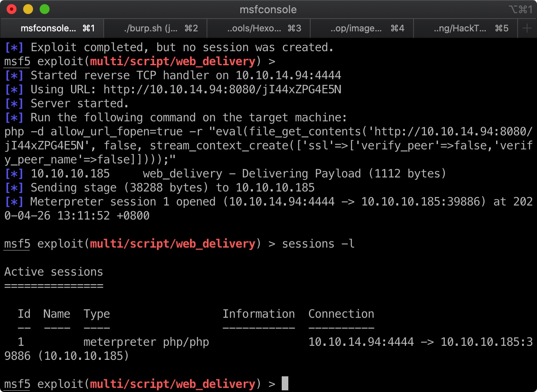Maximize window using the green button

pyautogui.click(x=45, y=9)
